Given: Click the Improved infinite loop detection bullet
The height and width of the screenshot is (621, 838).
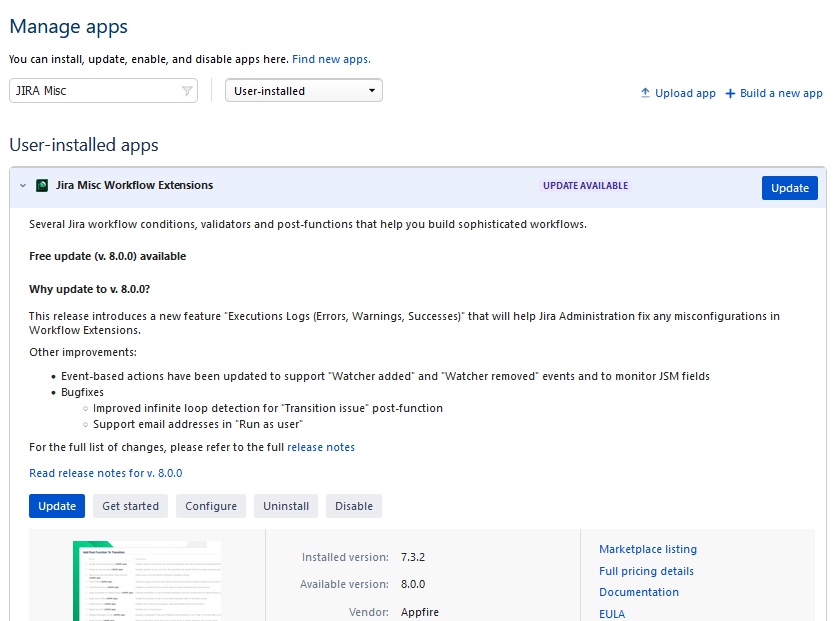Looking at the screenshot, I should [268, 408].
